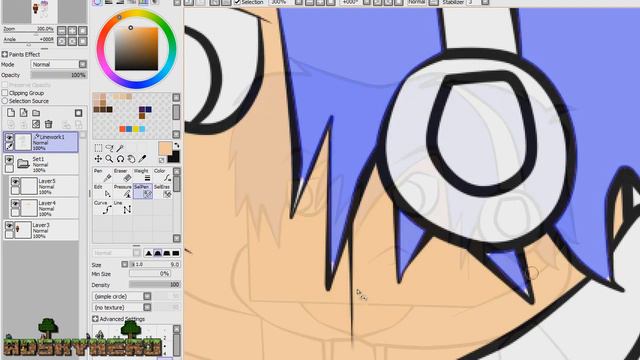Create a new linework layer
640x360 pixels.
pos(24,113)
